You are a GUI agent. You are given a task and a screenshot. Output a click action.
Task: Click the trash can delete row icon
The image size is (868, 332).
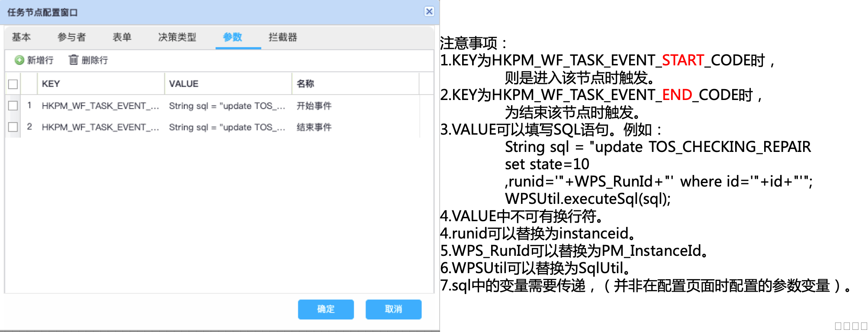click(x=74, y=60)
